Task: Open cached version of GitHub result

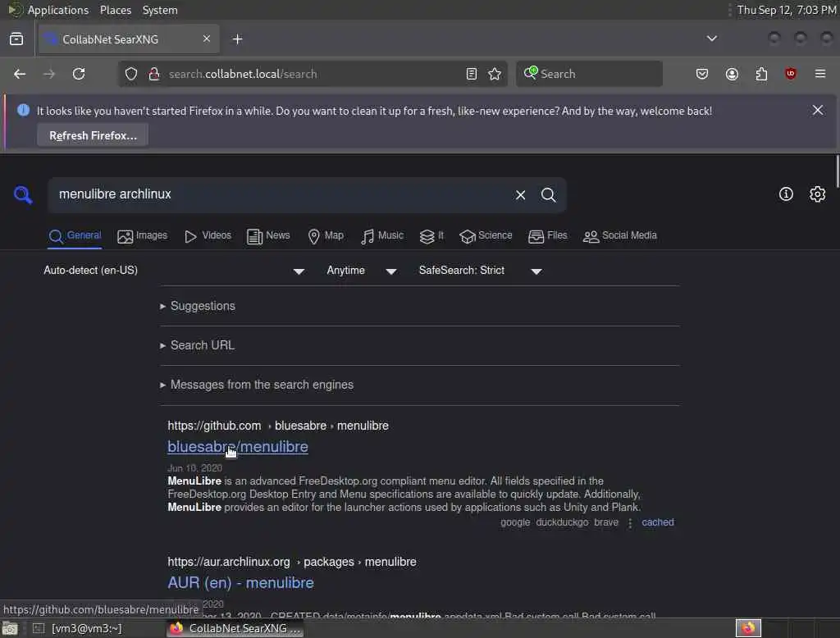Action: (658, 522)
